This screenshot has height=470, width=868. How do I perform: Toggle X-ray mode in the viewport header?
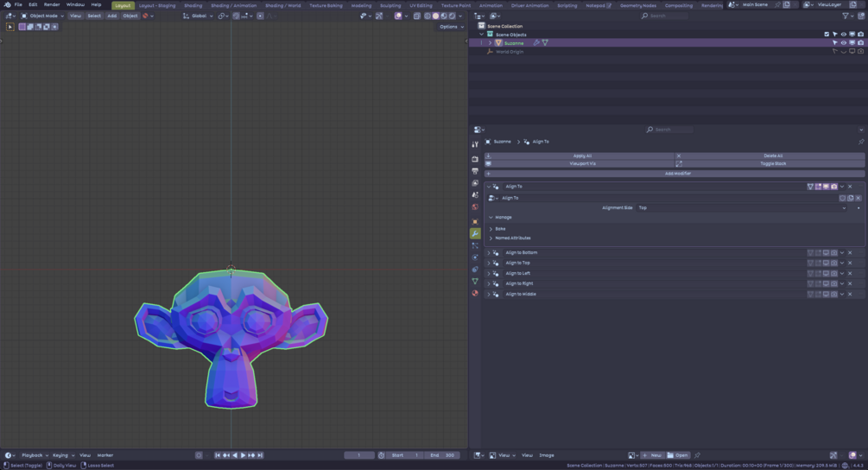pos(417,16)
